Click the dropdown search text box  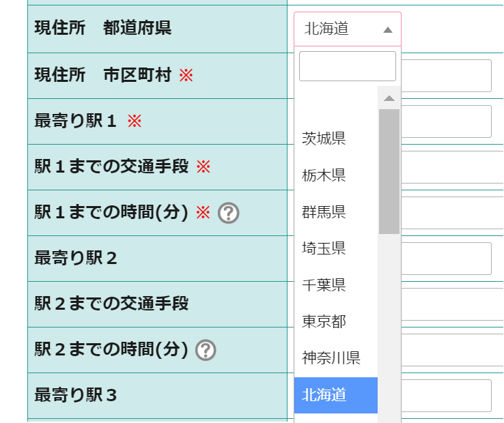tap(347, 66)
